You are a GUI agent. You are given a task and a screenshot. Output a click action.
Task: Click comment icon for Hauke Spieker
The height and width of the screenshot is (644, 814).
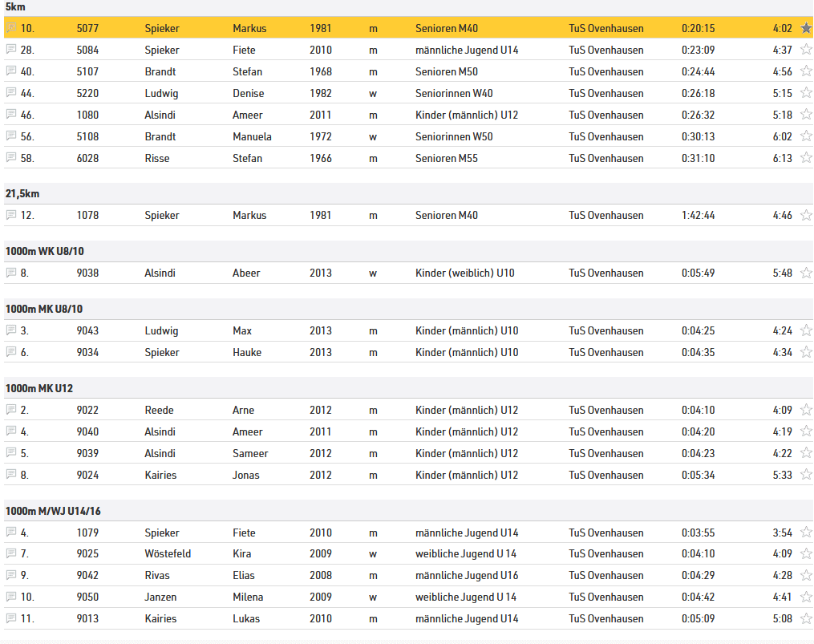(11, 351)
